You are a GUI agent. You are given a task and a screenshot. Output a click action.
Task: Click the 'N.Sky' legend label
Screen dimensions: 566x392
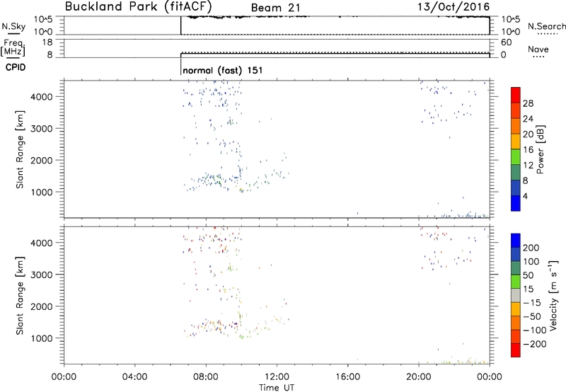point(13,26)
